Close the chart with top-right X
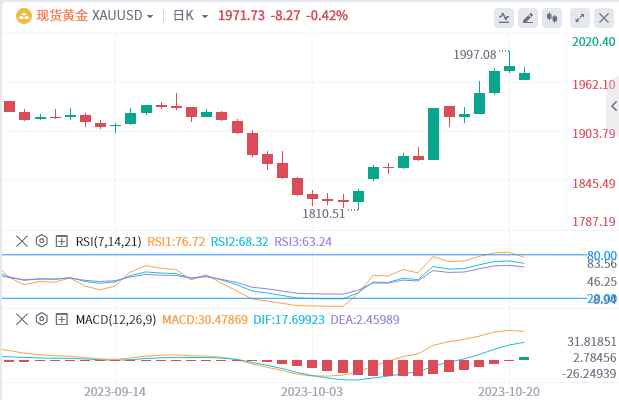619x400 pixels. point(601,17)
